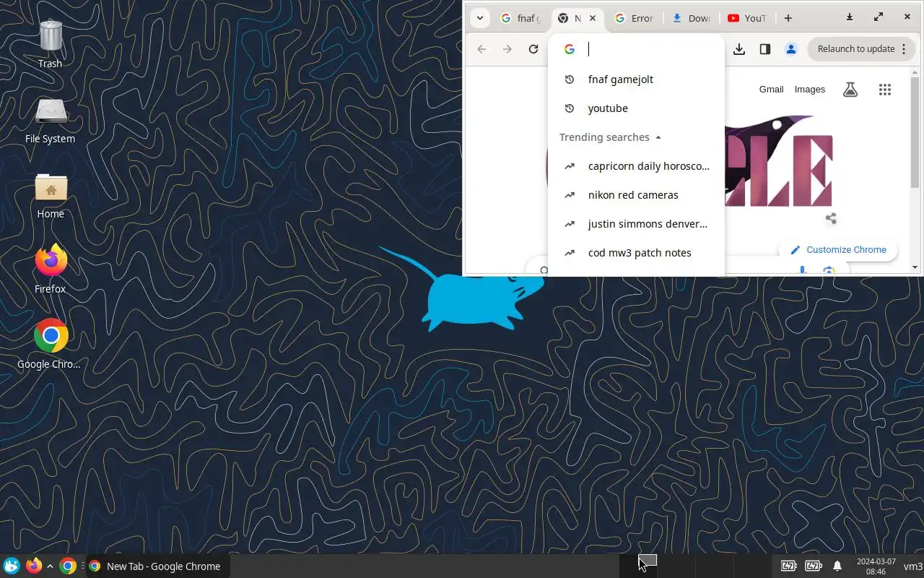Open a new tab with the plus button
The width and height of the screenshot is (924, 578).
click(x=788, y=18)
